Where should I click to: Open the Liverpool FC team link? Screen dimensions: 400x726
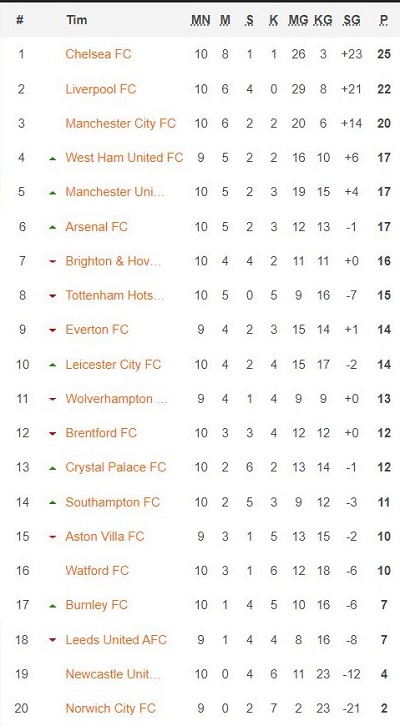(100, 89)
